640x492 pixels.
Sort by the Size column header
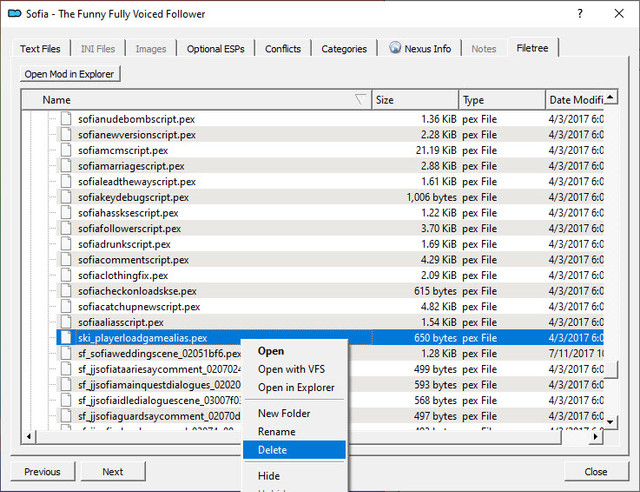pyautogui.click(x=416, y=100)
